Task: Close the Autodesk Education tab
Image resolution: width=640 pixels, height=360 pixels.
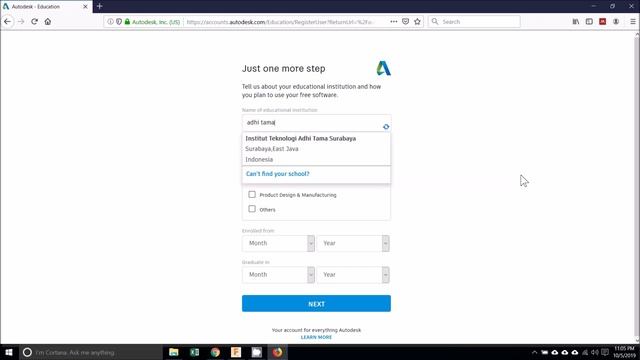Action: point(85,7)
